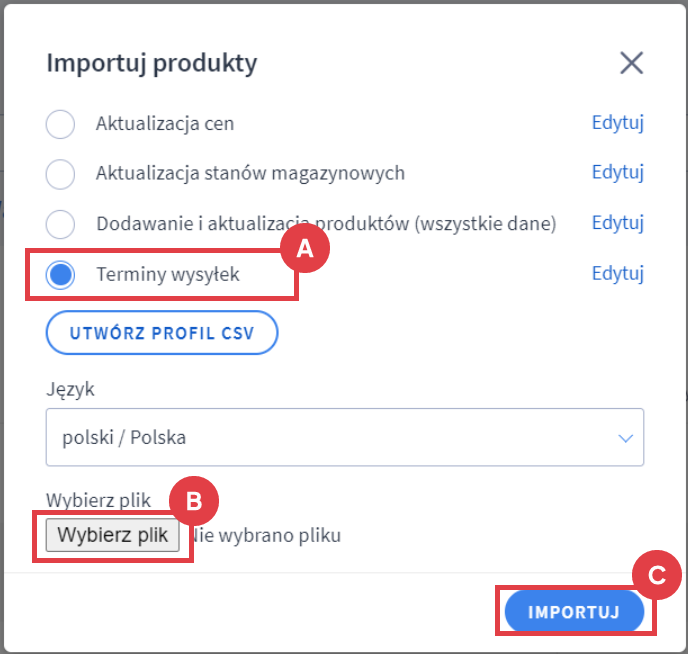Click the Język field label
This screenshot has height=654, width=688.
click(x=70, y=390)
